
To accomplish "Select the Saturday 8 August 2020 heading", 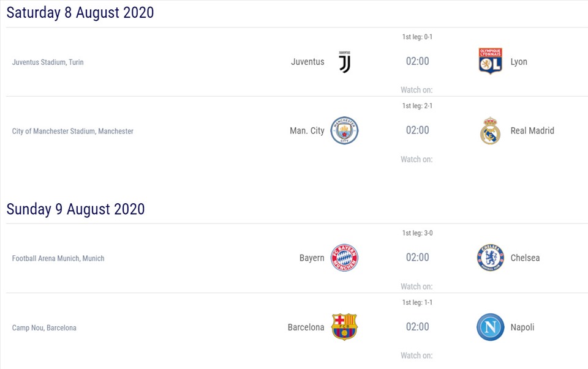I will tap(80, 12).
